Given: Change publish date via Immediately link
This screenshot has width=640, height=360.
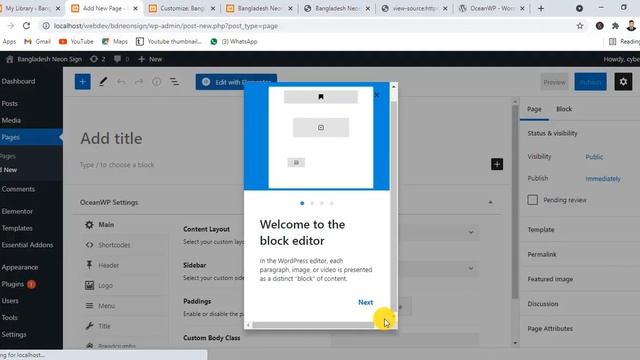Looking at the screenshot, I should (x=603, y=179).
